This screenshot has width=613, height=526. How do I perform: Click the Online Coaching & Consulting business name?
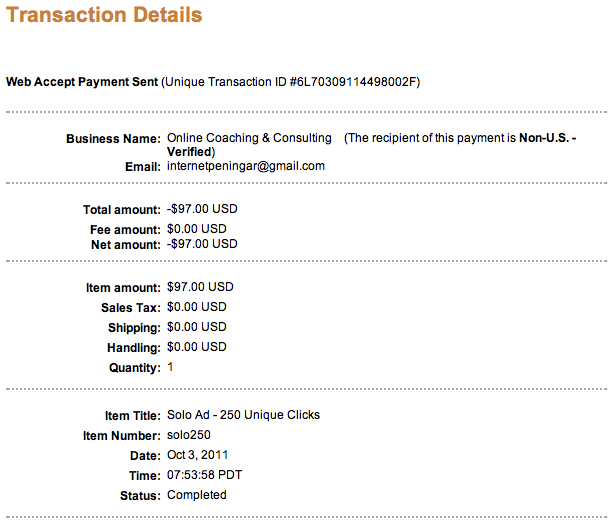click(x=249, y=138)
